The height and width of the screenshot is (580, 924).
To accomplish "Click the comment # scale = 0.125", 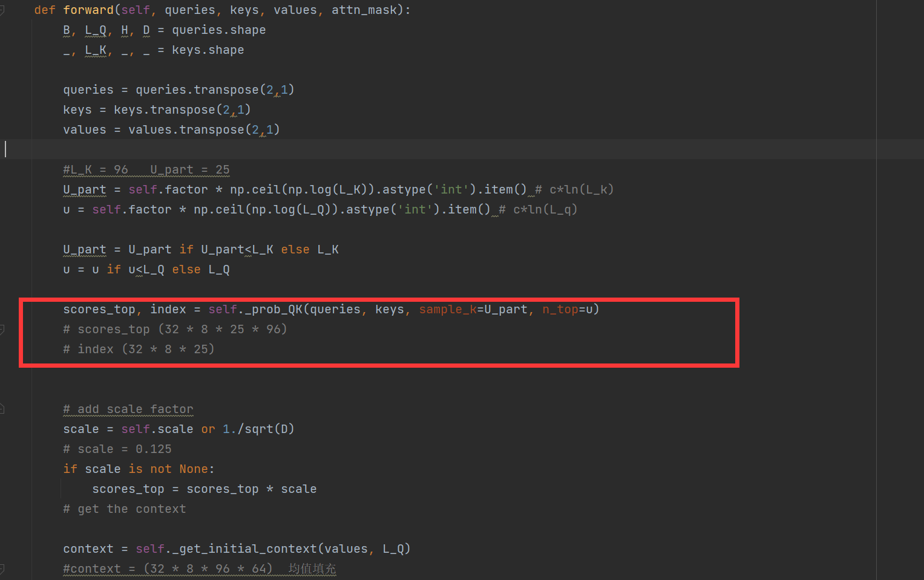I will tap(117, 449).
